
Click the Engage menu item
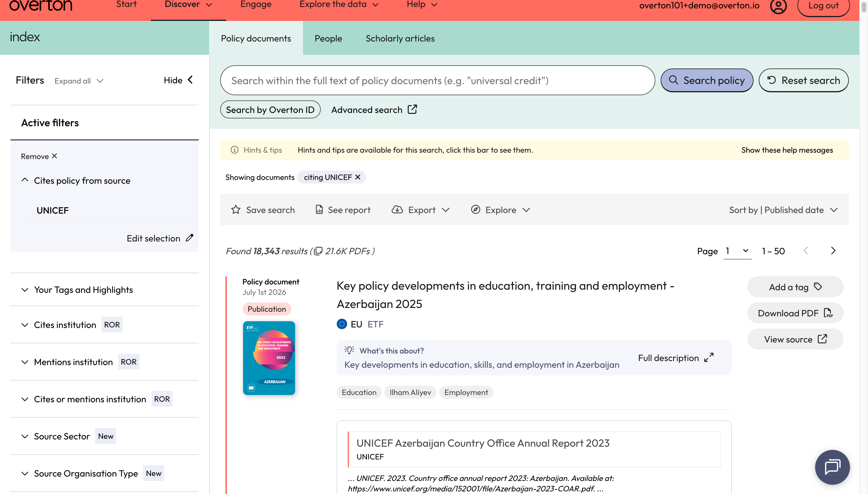click(256, 5)
